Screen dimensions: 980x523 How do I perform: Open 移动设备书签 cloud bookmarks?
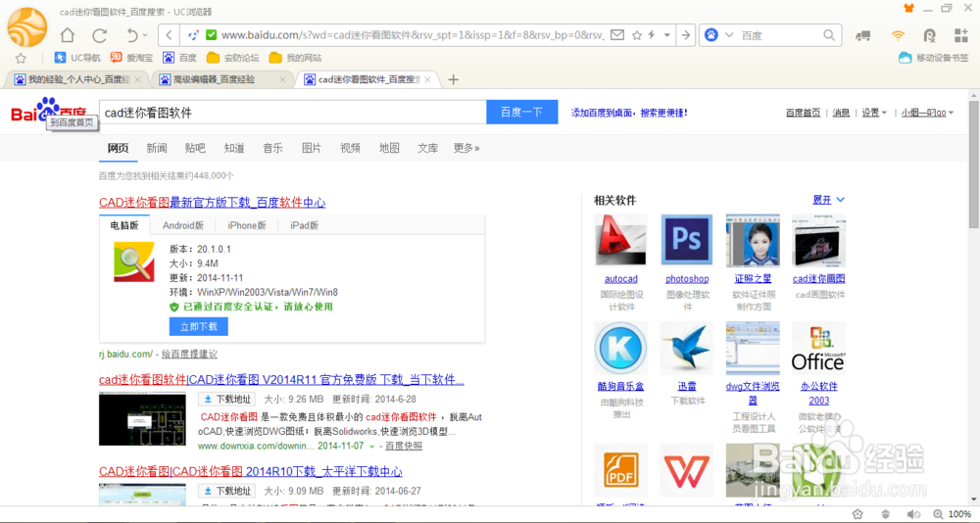click(934, 58)
